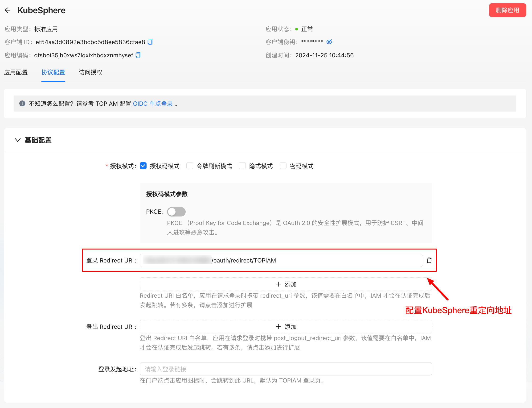Viewport: 532px width, 408px height.
Task: Click the back arrow beside KubeSphere
Action: click(8, 10)
